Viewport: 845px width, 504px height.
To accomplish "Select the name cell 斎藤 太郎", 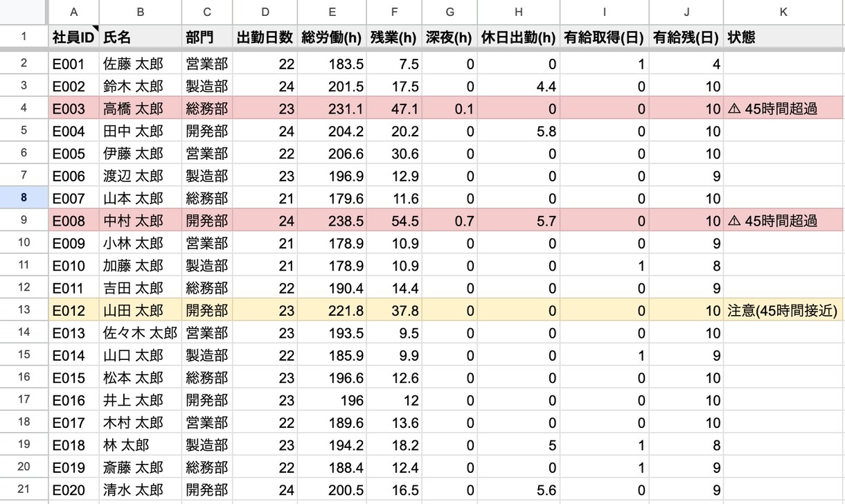I will click(141, 468).
